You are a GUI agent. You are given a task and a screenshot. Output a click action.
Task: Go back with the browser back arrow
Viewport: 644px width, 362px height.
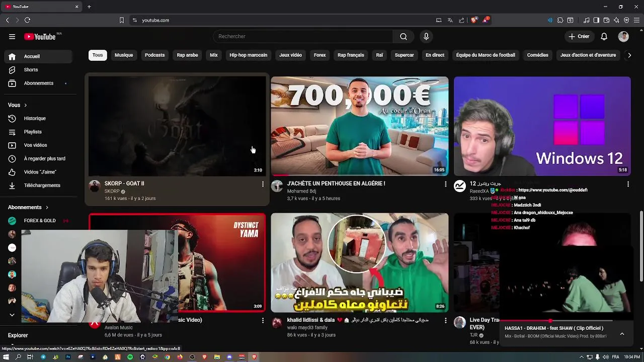[x=7, y=20]
